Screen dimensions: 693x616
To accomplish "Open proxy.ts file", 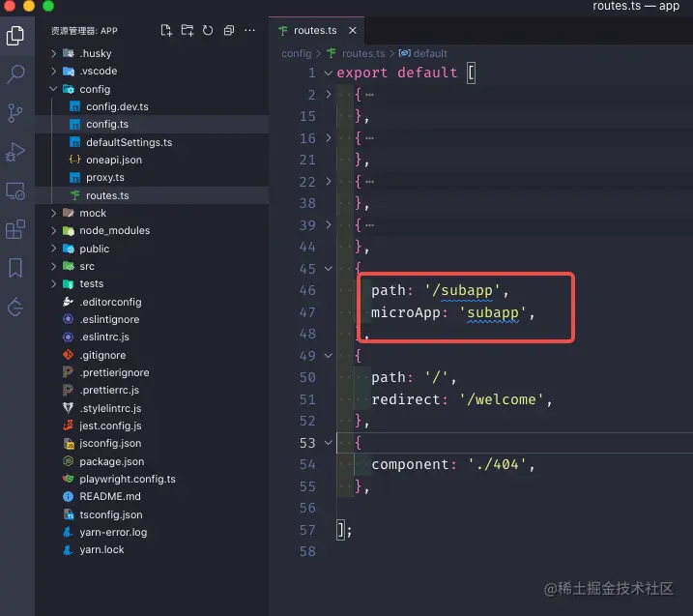I will coord(152,178).
